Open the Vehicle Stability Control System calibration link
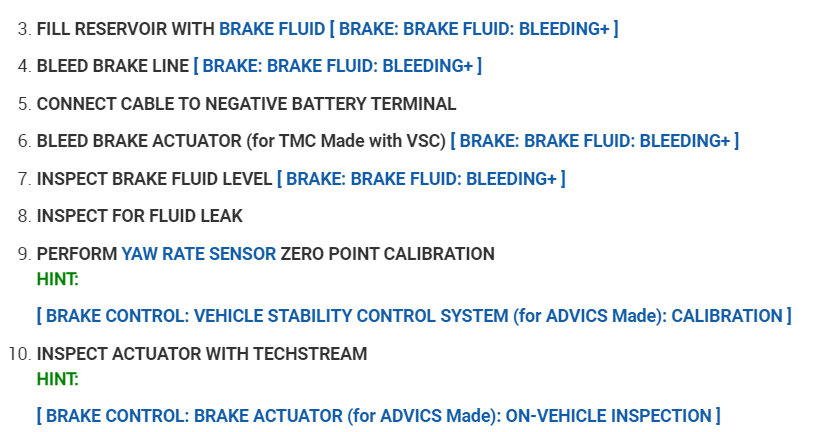826x432 pixels. [413, 316]
